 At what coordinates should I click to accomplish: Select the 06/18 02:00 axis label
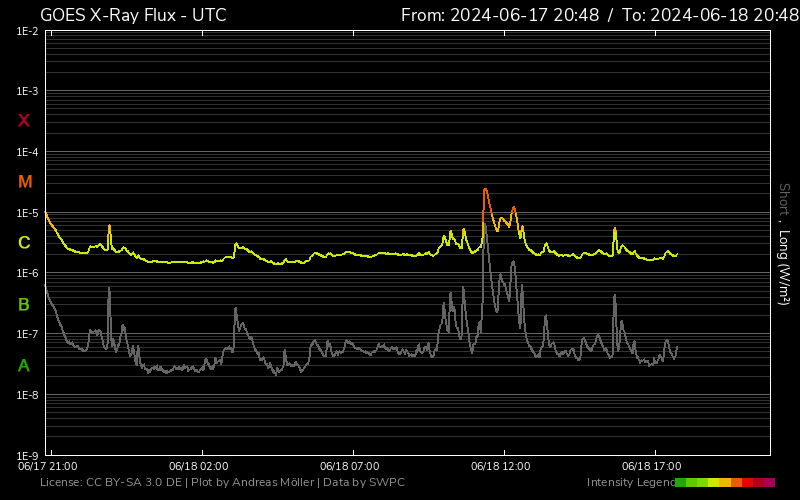(x=198, y=466)
